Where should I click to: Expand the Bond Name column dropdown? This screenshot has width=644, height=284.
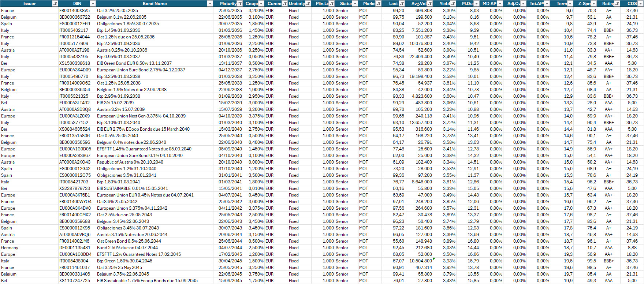(210, 4)
